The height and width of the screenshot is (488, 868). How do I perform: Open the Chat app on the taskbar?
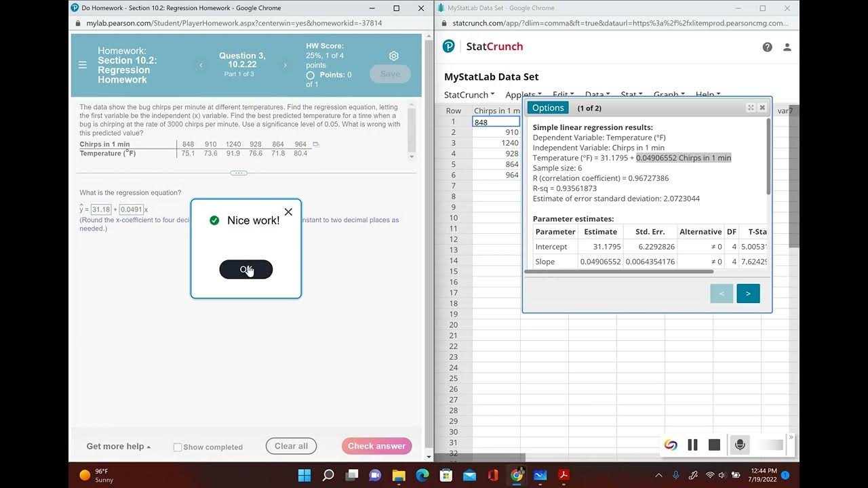[x=375, y=475]
